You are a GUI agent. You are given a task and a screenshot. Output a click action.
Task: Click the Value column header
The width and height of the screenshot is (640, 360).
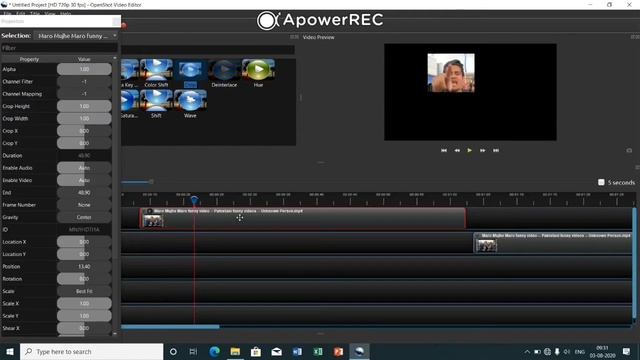click(84, 59)
